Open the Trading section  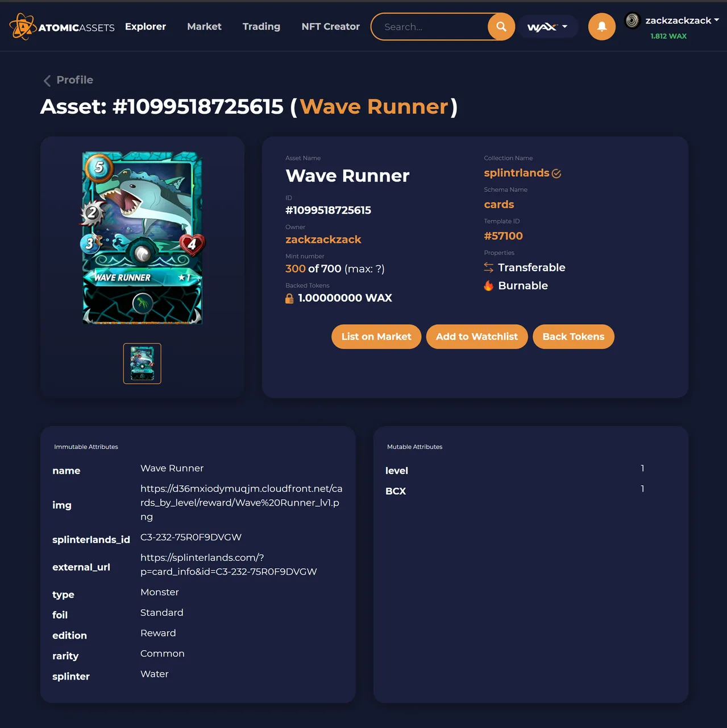coord(261,27)
